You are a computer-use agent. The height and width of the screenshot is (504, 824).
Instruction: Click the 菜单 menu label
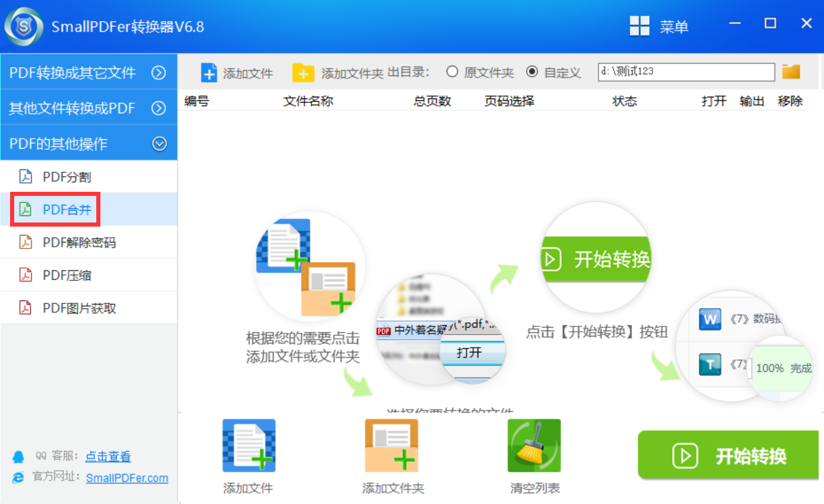(x=674, y=27)
